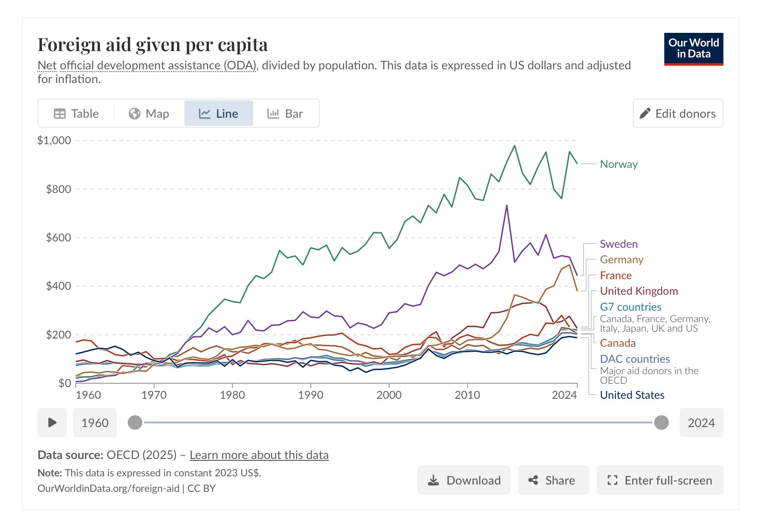Screen dimensions: 761x532
Task: Enter full-screen mode
Action: 660,480
